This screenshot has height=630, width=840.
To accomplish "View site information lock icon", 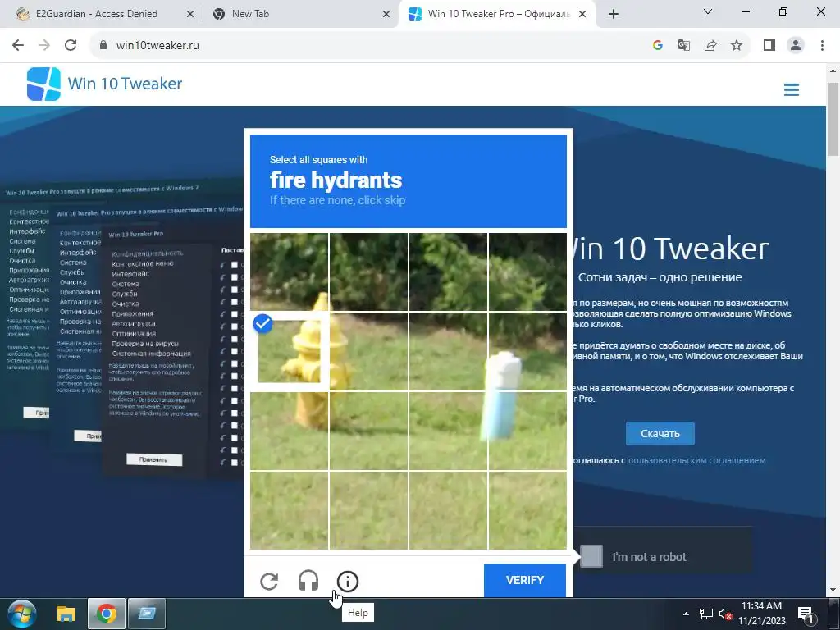I will click(103, 45).
